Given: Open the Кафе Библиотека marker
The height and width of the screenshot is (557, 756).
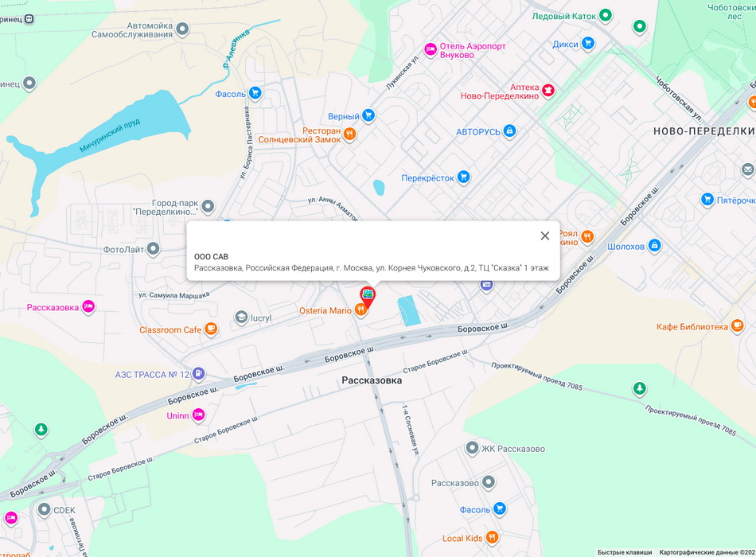Looking at the screenshot, I should pos(737,325).
